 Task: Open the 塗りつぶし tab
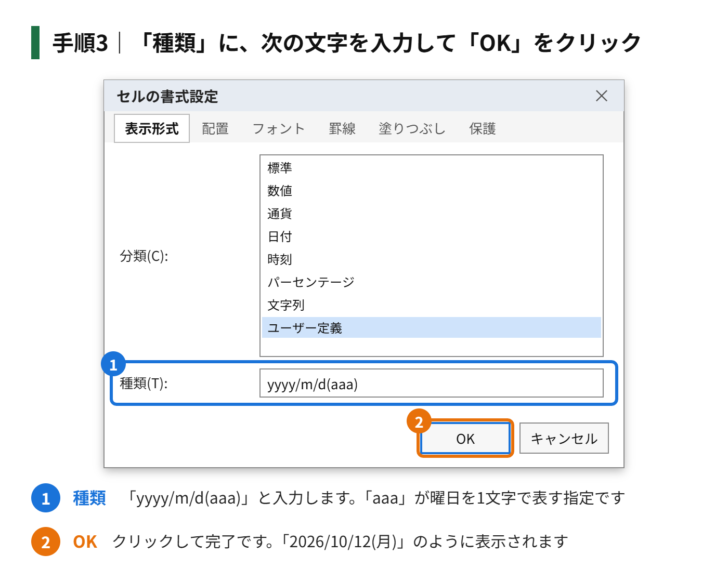tap(412, 128)
